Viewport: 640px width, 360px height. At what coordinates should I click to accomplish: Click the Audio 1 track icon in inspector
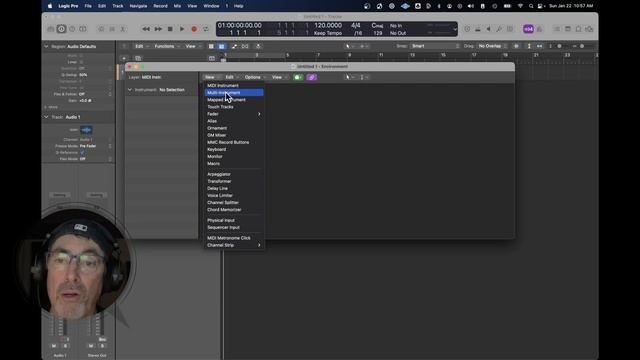[86, 130]
